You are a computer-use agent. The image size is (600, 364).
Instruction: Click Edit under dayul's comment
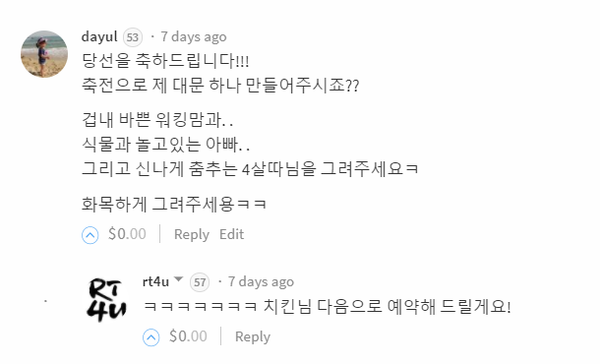[x=231, y=234]
